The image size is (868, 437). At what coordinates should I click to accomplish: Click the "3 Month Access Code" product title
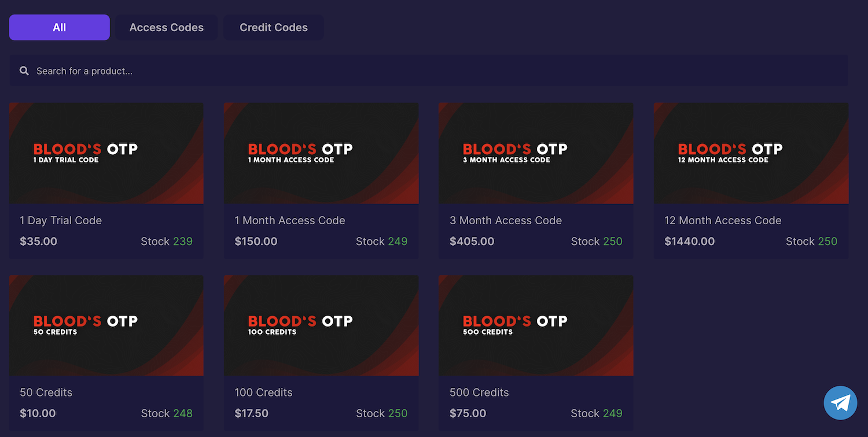click(x=506, y=220)
